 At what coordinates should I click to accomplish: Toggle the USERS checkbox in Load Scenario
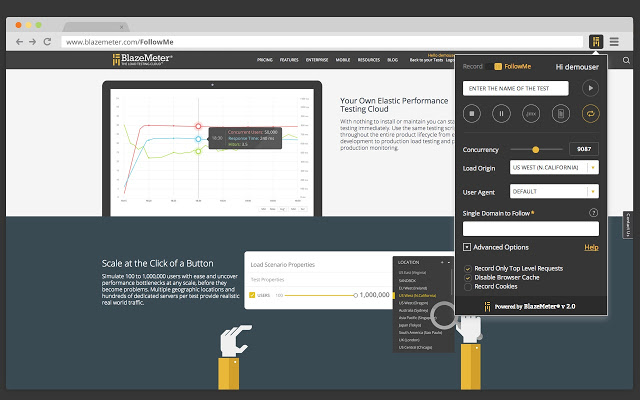252,295
